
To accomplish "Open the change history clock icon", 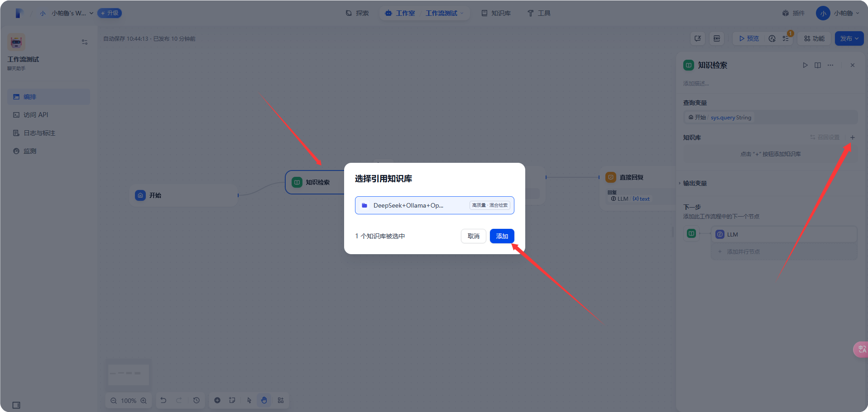I will click(197, 400).
